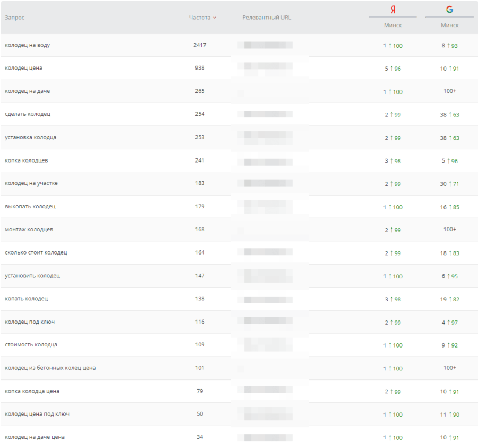Image resolution: width=478 pixels, height=448 pixels.
Task: Select the query "колодец на даче цена"
Action: coord(35,437)
